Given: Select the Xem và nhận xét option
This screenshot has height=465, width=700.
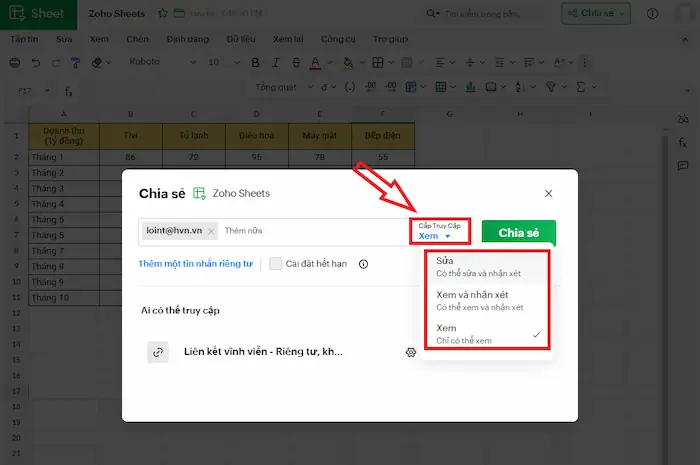Looking at the screenshot, I should [487, 300].
